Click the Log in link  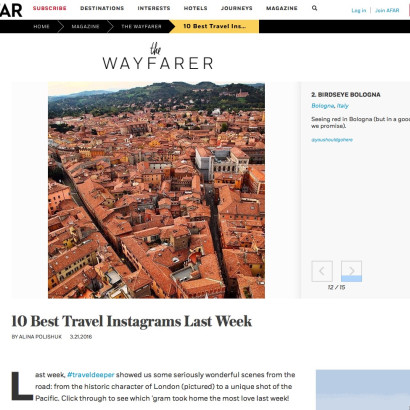pyautogui.click(x=359, y=11)
